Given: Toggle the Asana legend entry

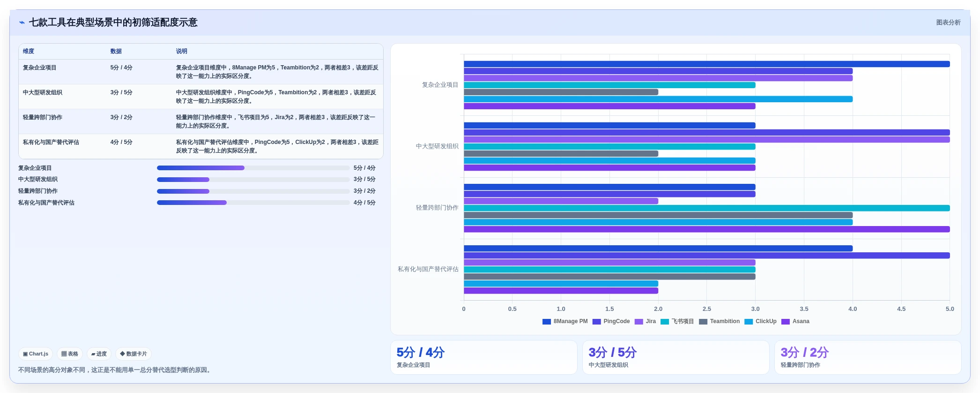Looking at the screenshot, I should [x=795, y=322].
